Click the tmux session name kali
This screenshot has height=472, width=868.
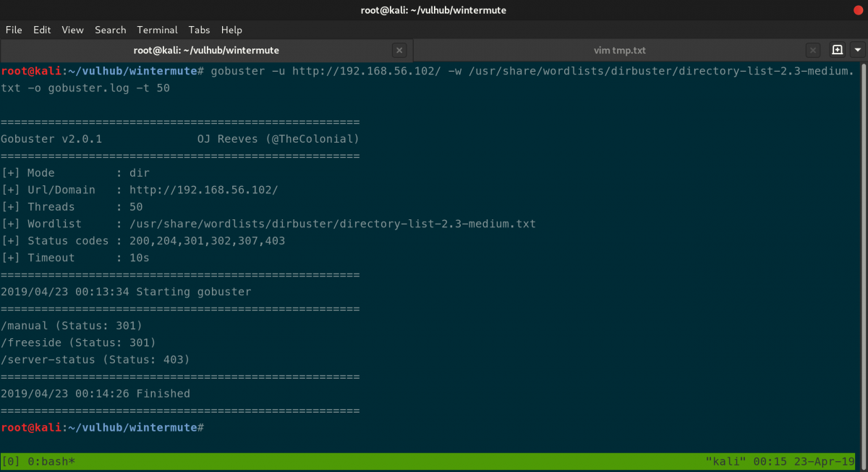pos(726,461)
